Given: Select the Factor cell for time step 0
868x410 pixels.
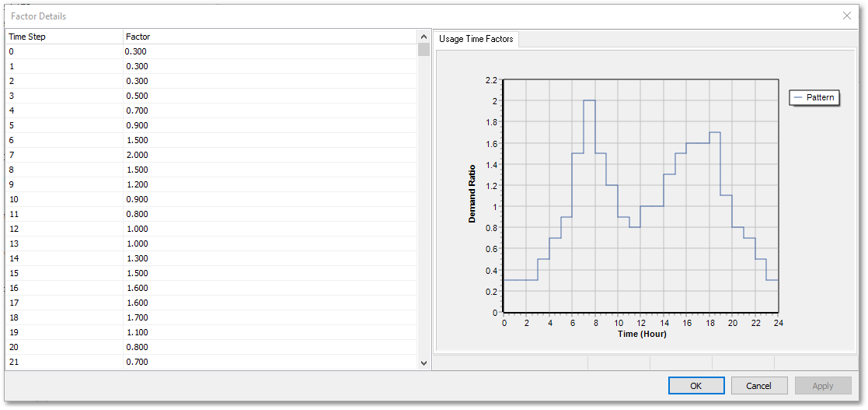Looking at the screenshot, I should click(270, 51).
